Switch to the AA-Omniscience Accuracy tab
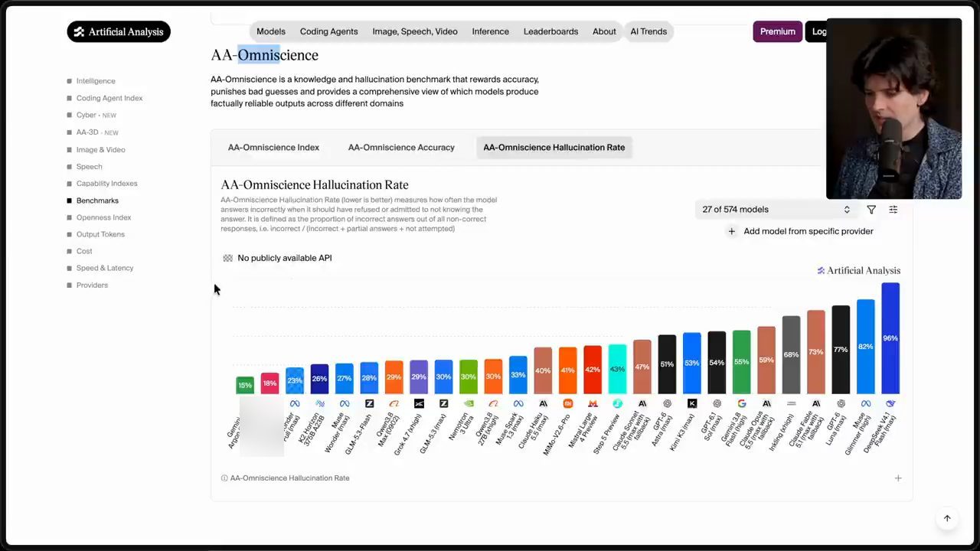This screenshot has width=980, height=551. tap(401, 148)
